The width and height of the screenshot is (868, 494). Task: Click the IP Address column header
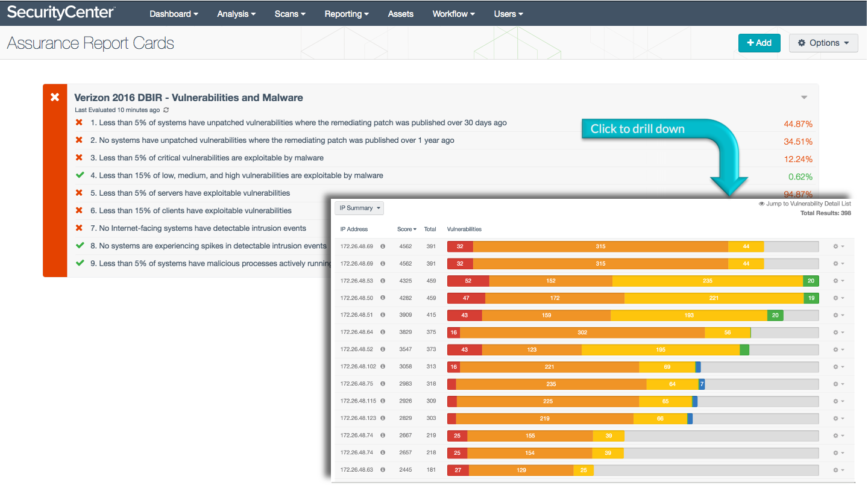pos(354,229)
